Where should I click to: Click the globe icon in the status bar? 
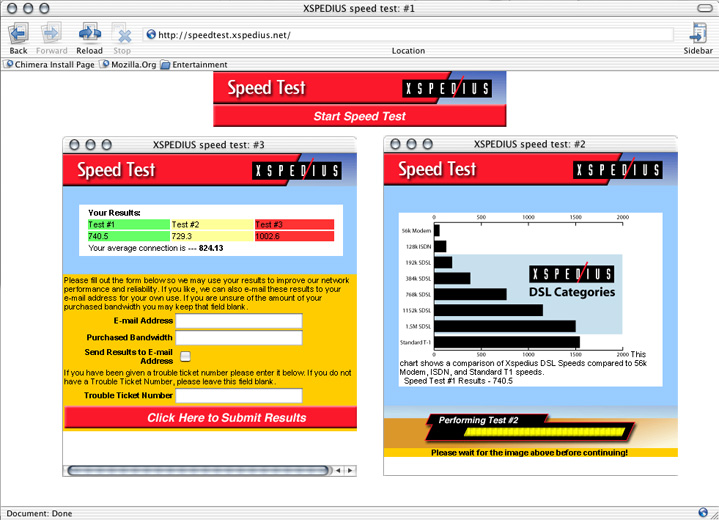705,513
